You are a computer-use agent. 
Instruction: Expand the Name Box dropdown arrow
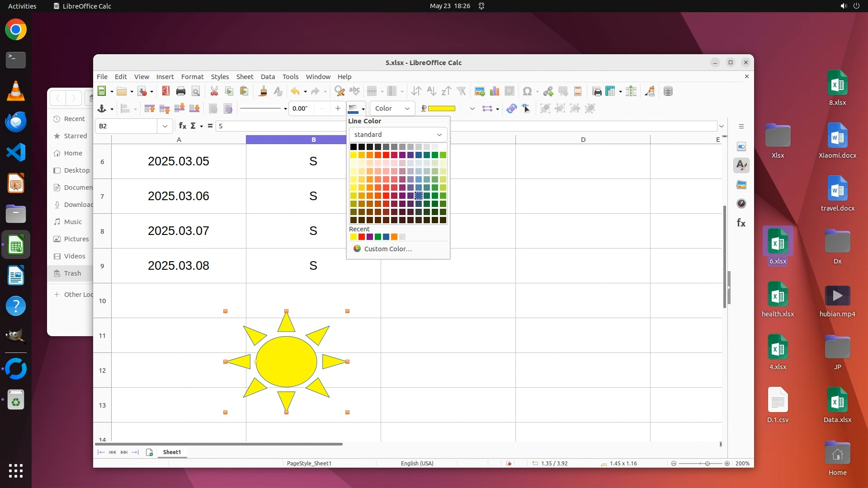click(165, 126)
